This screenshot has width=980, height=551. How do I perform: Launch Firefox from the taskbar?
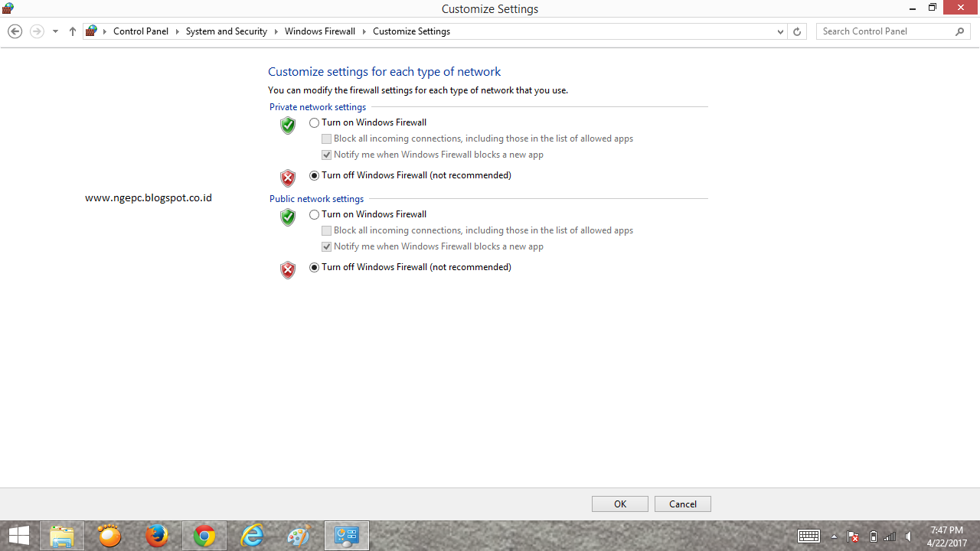[x=157, y=535]
